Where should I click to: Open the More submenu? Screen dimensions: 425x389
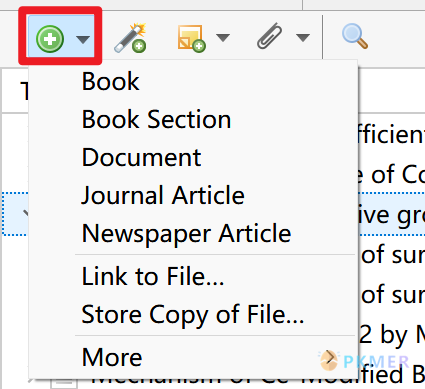click(193, 357)
